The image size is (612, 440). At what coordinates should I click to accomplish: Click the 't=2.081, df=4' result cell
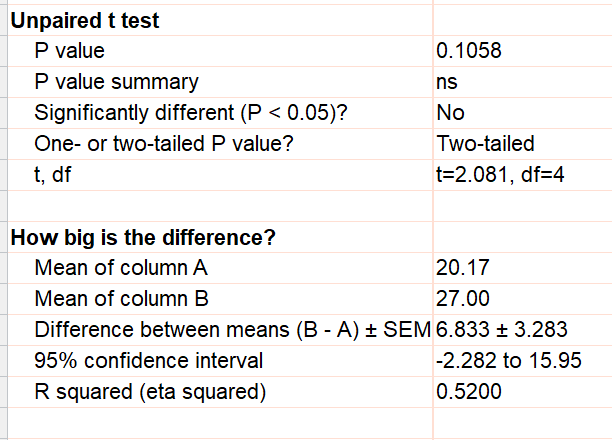pos(501,174)
